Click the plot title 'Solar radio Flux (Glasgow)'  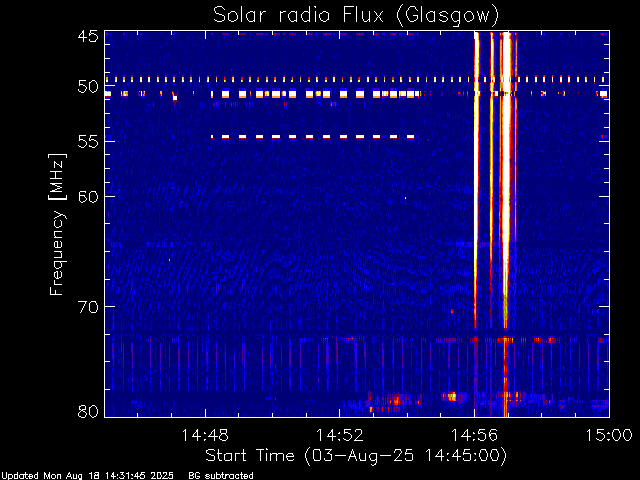coord(356,16)
